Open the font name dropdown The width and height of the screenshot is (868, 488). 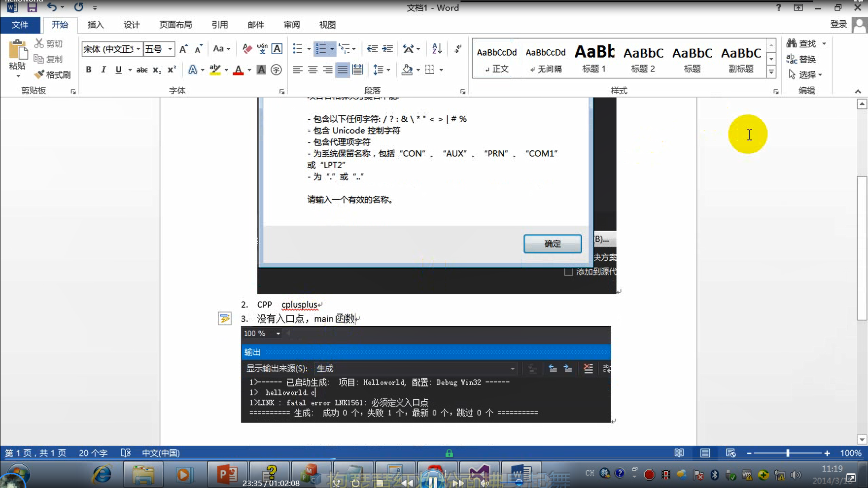pos(139,49)
